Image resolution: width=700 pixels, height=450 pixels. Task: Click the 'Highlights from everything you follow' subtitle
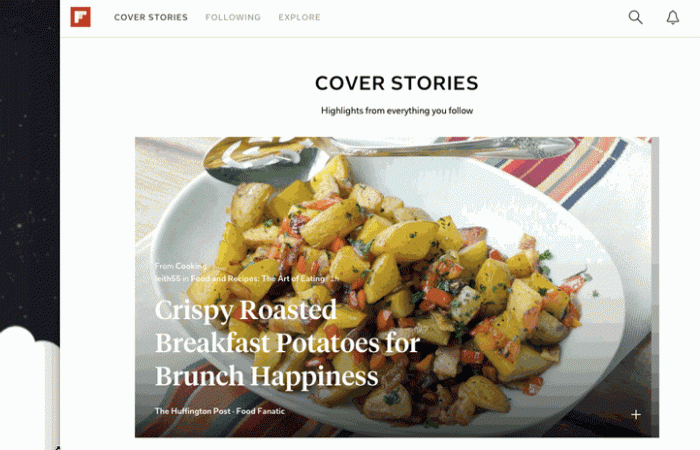[397, 111]
